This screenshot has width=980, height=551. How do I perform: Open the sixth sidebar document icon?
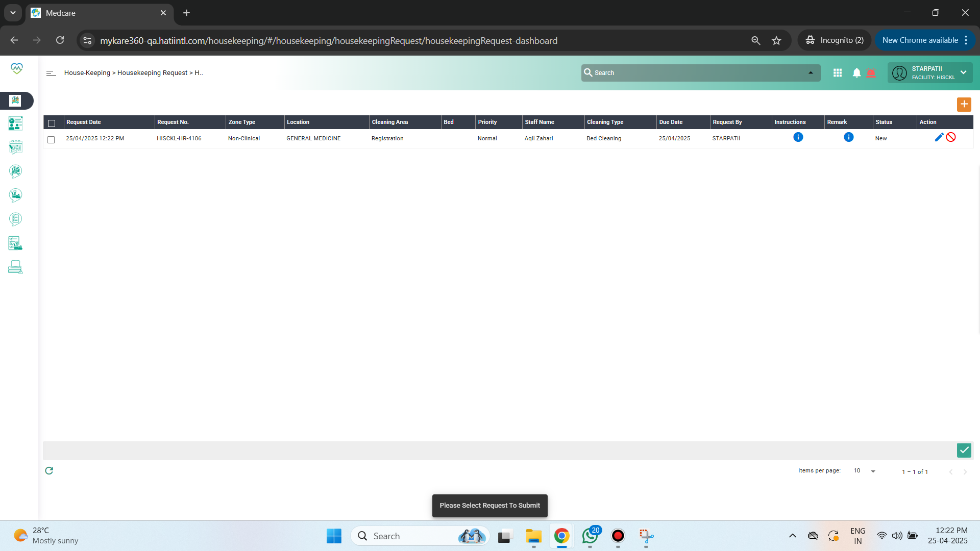click(x=15, y=219)
